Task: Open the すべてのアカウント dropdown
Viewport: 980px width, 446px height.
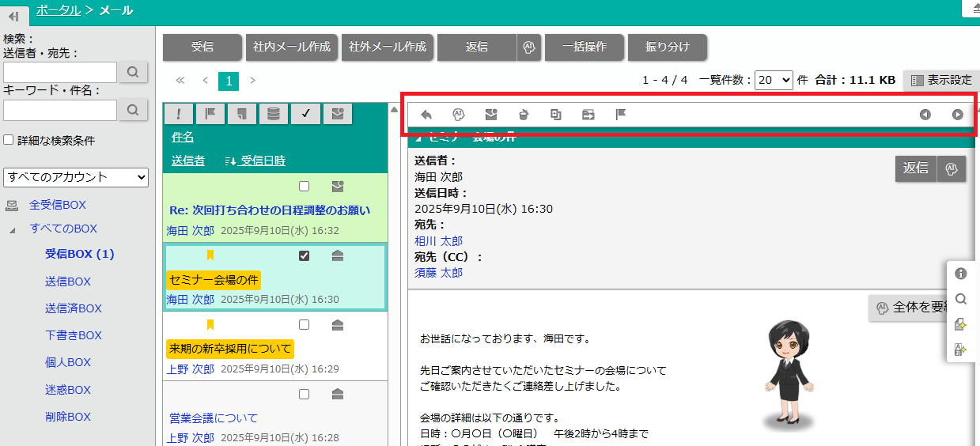Action: coord(76,177)
